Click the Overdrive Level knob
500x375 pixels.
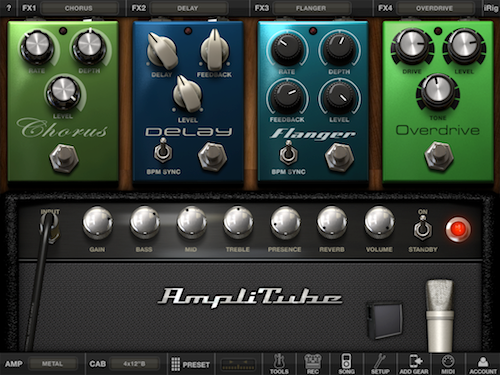coord(464,47)
